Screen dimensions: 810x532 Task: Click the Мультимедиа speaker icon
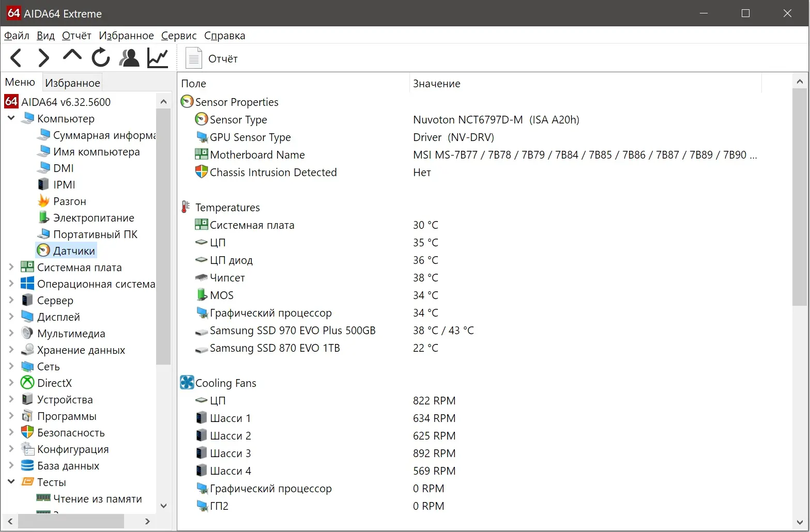coord(27,333)
